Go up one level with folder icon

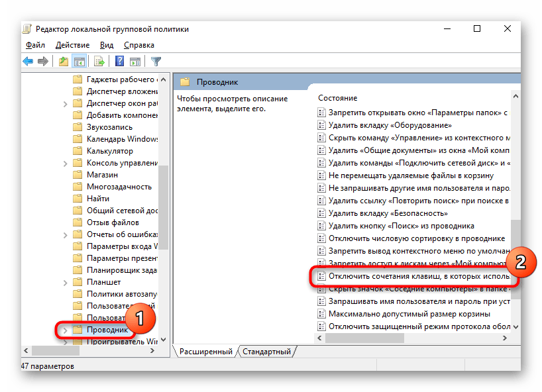point(63,62)
